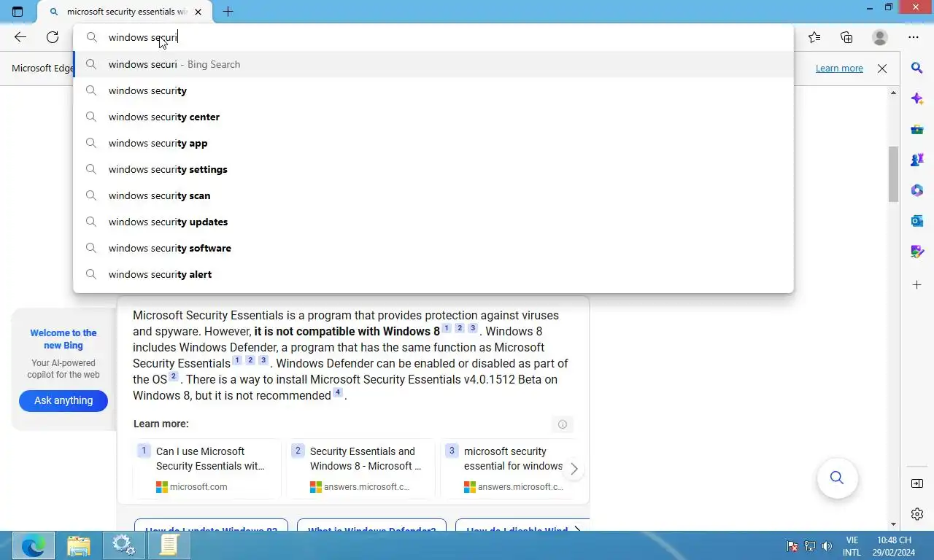Open sidebar Outlook icon

coord(917,221)
